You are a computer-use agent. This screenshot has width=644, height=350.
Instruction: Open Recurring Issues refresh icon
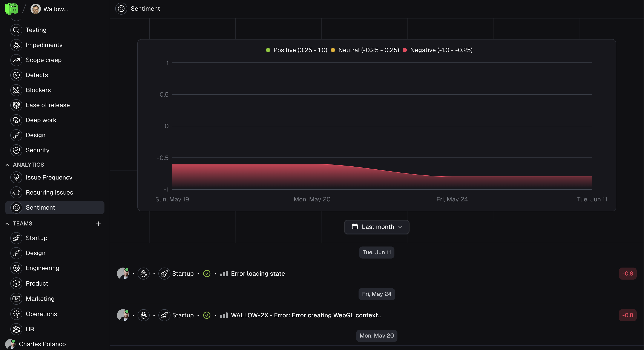click(x=16, y=192)
